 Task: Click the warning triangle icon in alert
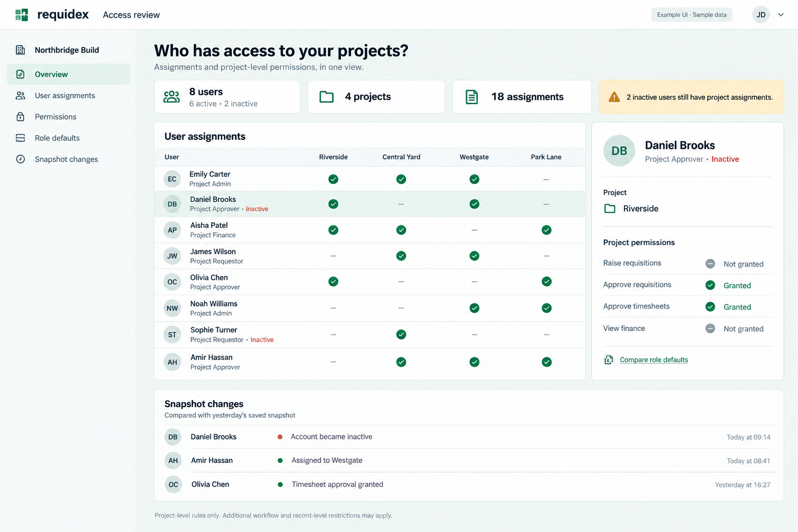pos(614,97)
